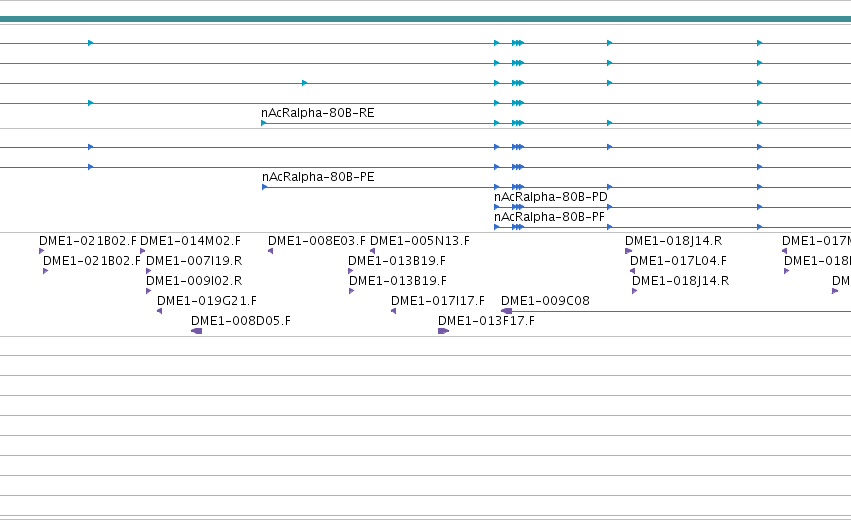Select the nAcRalpha-80B-RE transcript label

pyautogui.click(x=317, y=113)
